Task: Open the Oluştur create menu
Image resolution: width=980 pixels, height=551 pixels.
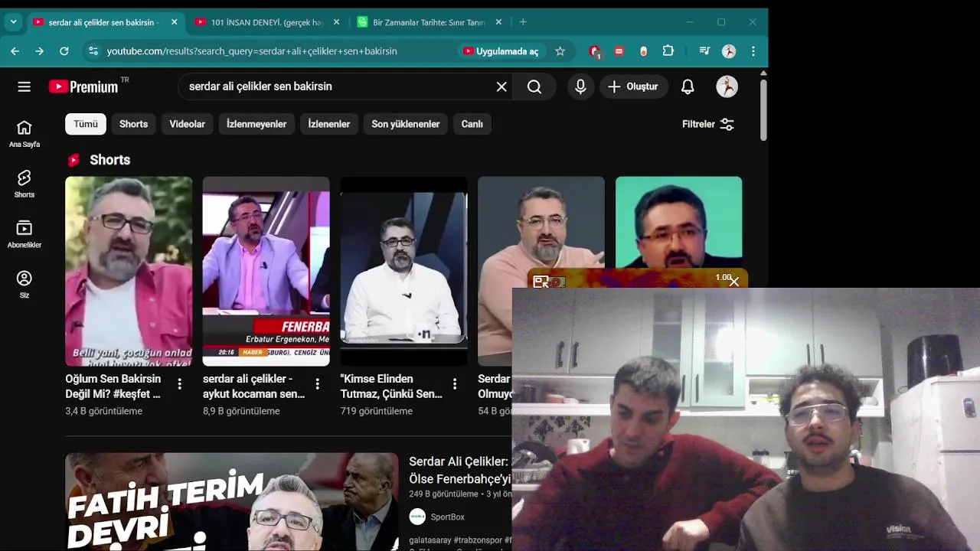Action: pos(634,86)
